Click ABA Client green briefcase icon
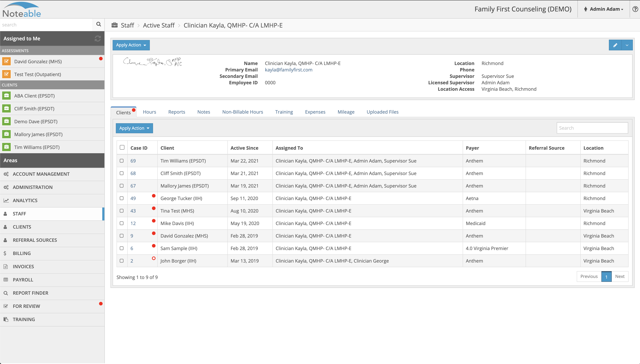 [6, 96]
